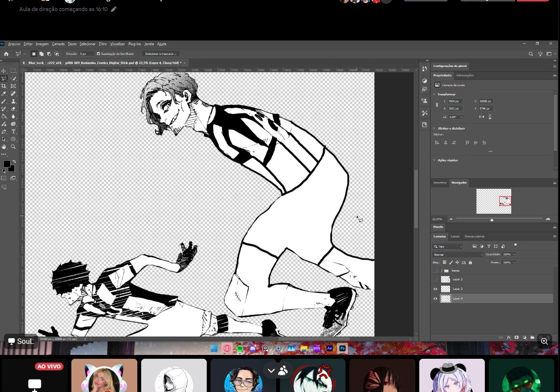
Task: Select the Zoom tool in toolbox
Action: [x=13, y=147]
